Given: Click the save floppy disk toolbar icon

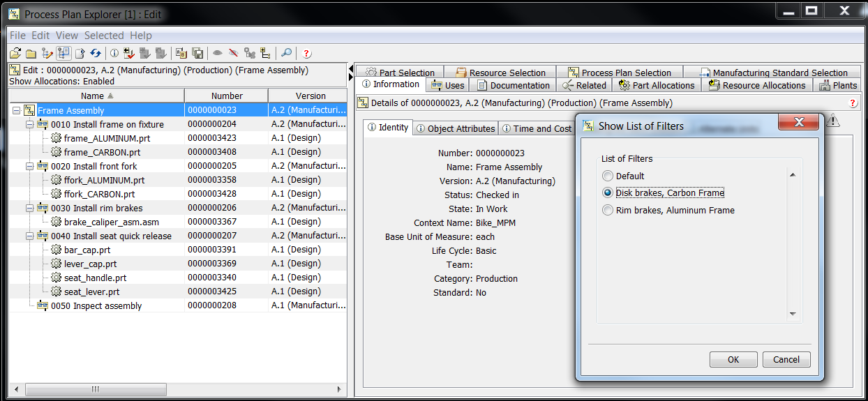Looking at the screenshot, I should click(x=198, y=53).
